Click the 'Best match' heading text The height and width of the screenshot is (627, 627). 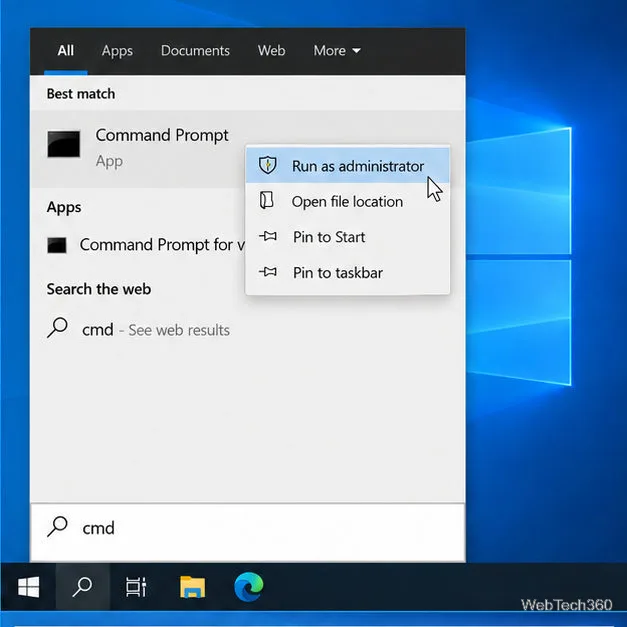[81, 94]
